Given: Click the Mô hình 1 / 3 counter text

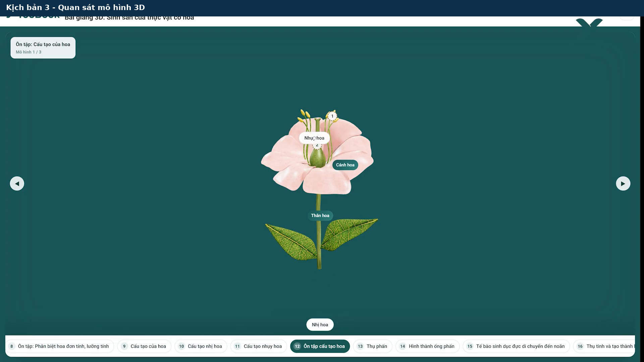Looking at the screenshot, I should 29,52.
